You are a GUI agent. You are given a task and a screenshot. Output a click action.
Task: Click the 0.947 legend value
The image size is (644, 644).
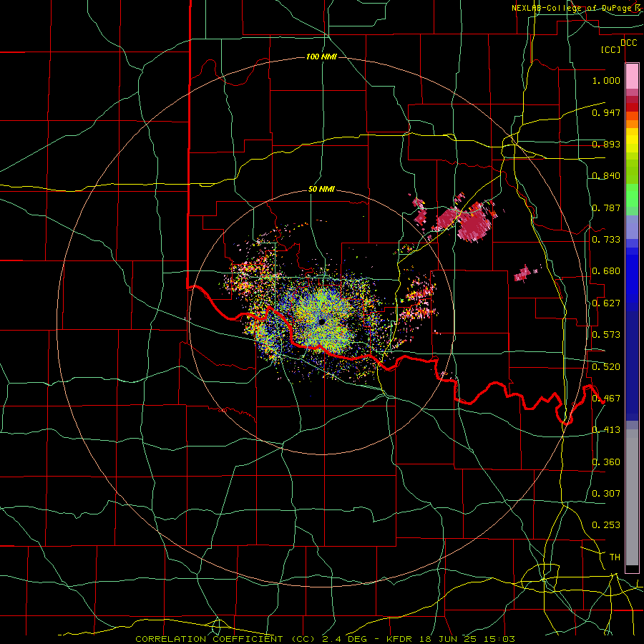click(x=606, y=112)
